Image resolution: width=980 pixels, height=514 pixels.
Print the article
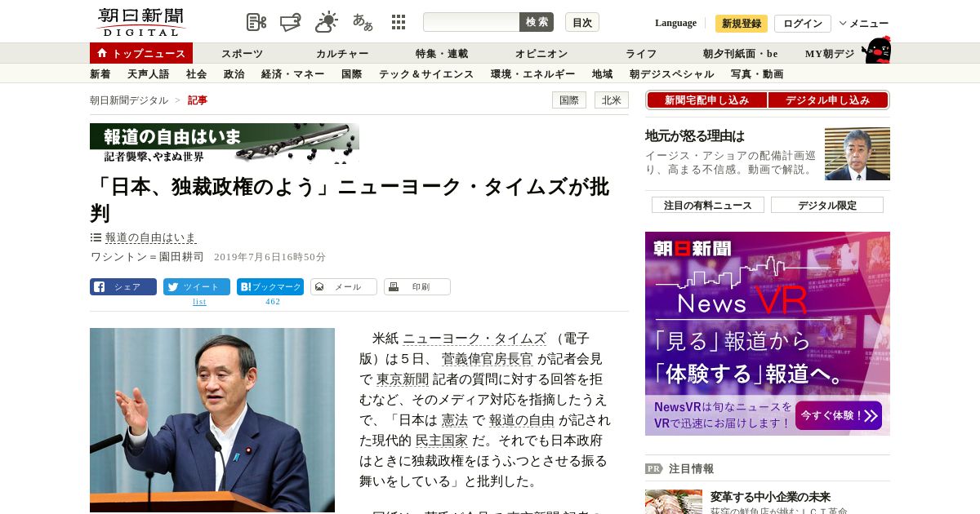click(417, 287)
